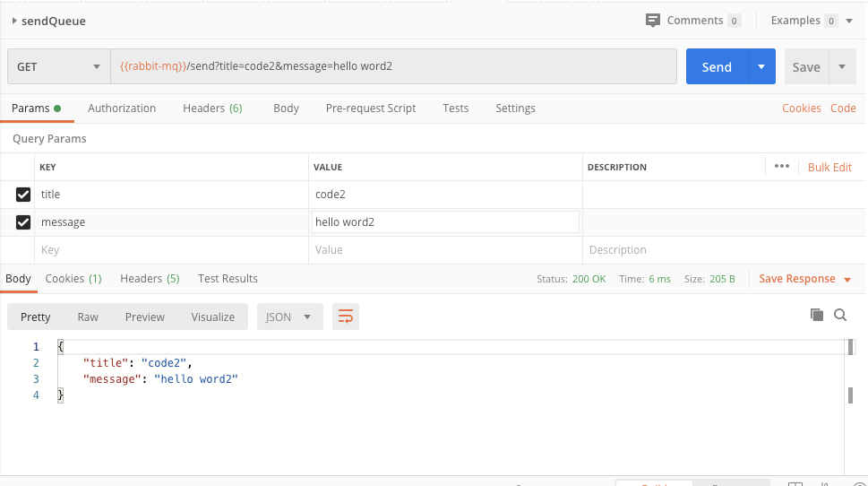This screenshot has width=868, height=486.
Task: Click the 200 OK status text
Action: 589,279
